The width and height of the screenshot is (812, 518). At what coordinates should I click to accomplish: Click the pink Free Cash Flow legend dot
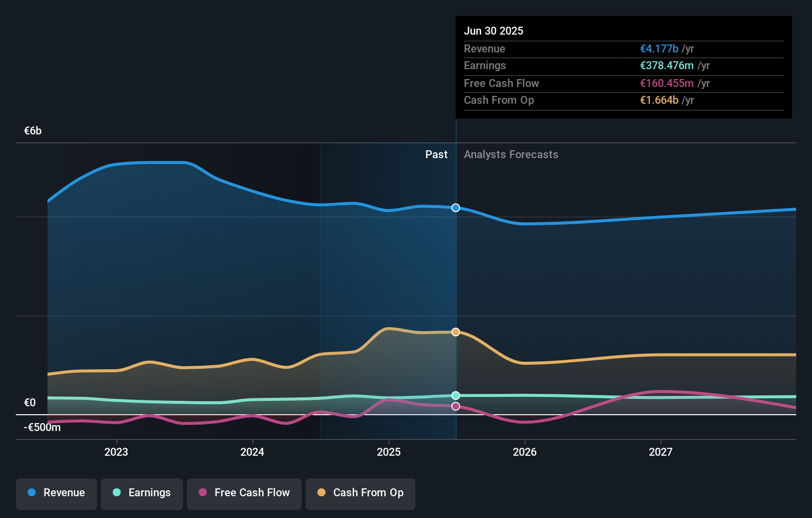(203, 493)
